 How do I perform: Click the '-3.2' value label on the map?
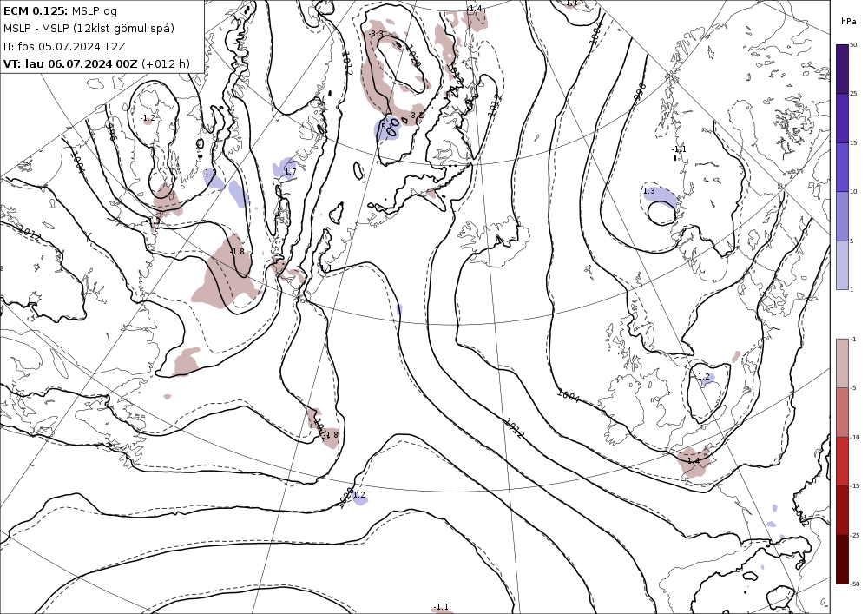415,116
